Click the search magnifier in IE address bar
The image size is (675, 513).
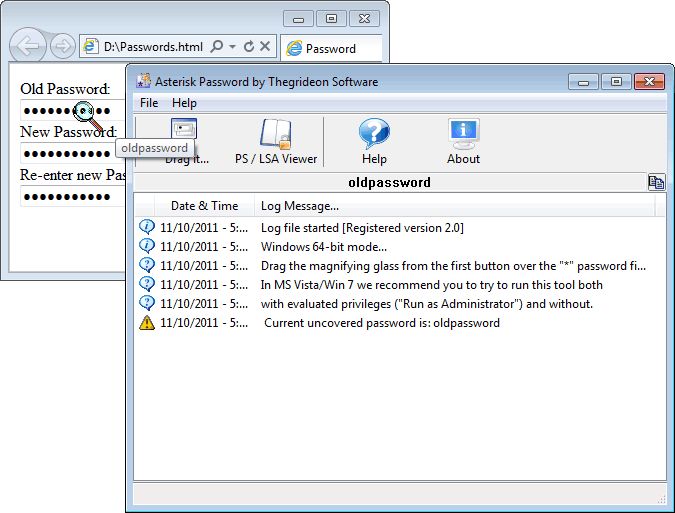pyautogui.click(x=217, y=46)
